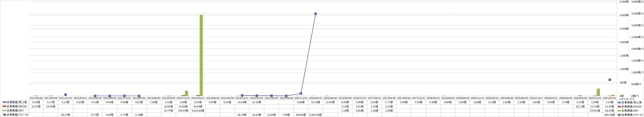This screenshot has width=644, height=117.
Task: Click the 3,000倍 label on the left axis
Action: pyautogui.click(x=624, y=15)
